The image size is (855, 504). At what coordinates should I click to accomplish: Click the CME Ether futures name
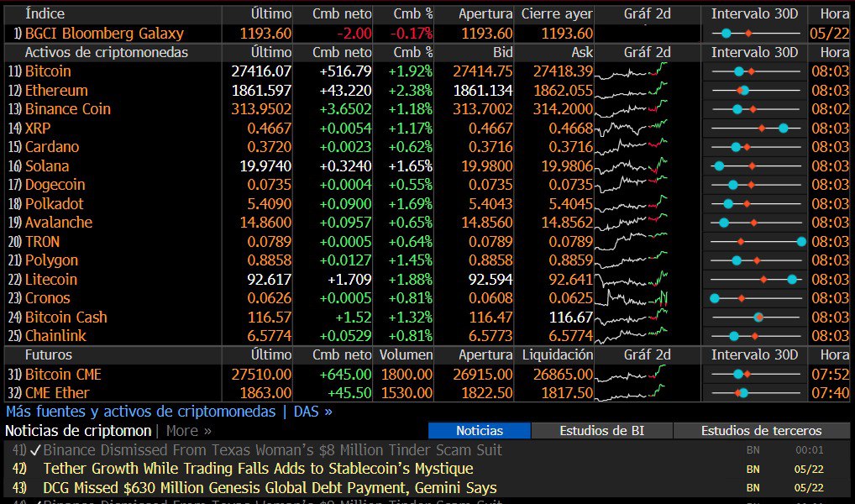tap(57, 393)
